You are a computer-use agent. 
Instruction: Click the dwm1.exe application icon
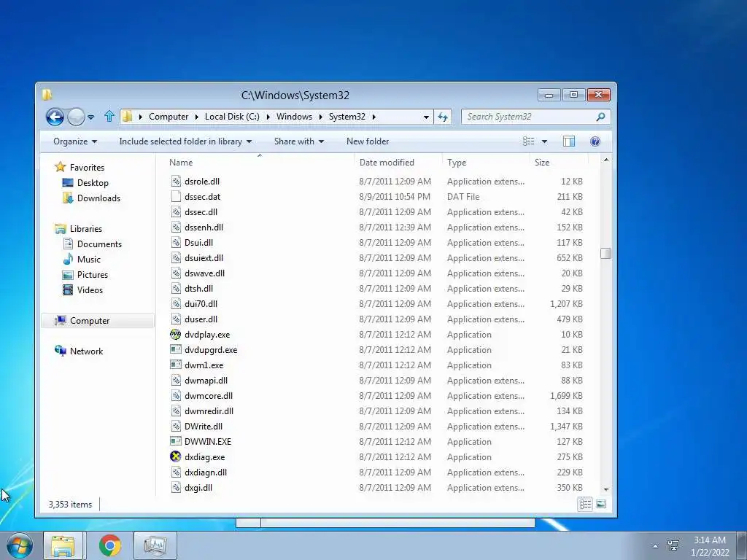coord(176,365)
